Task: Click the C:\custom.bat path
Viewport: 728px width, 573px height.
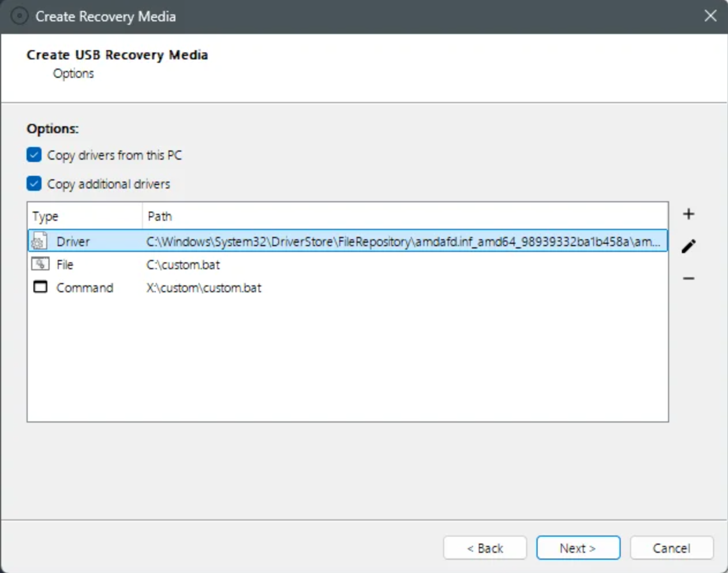Action: [x=183, y=265]
